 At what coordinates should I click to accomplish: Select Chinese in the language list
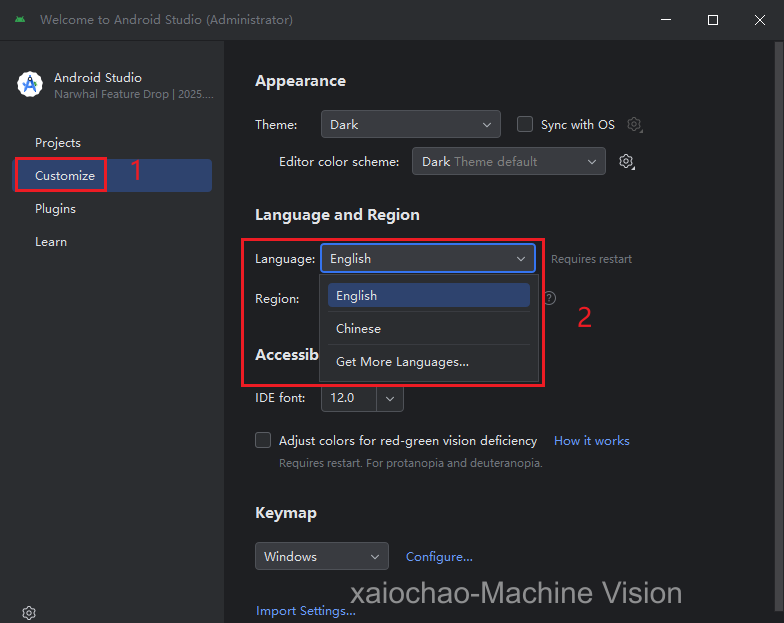[x=428, y=328]
